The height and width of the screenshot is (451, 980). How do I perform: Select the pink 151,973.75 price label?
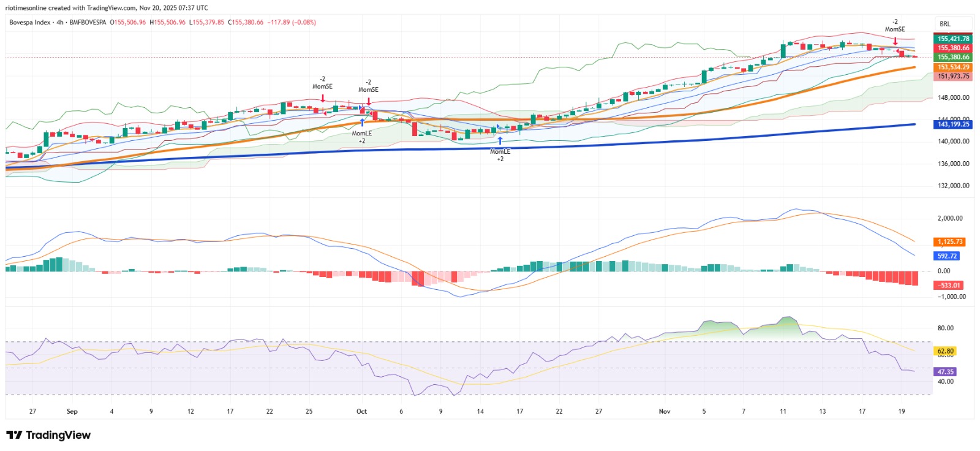(953, 77)
